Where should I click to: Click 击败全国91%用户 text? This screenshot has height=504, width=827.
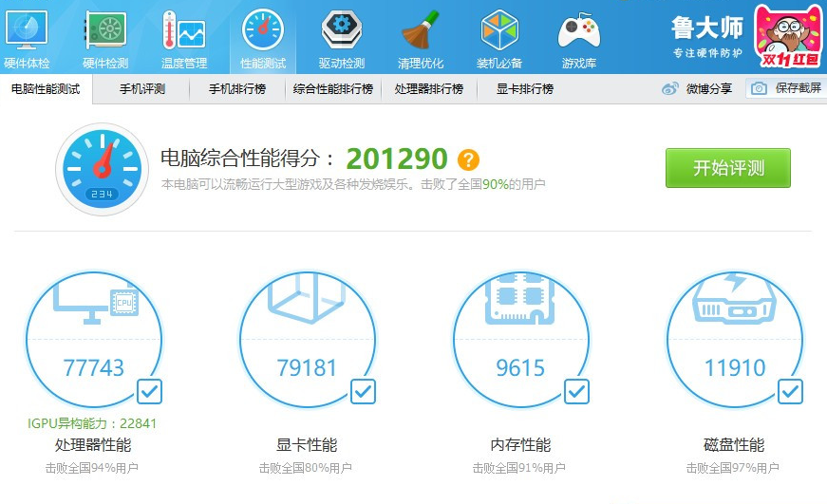tap(519, 468)
